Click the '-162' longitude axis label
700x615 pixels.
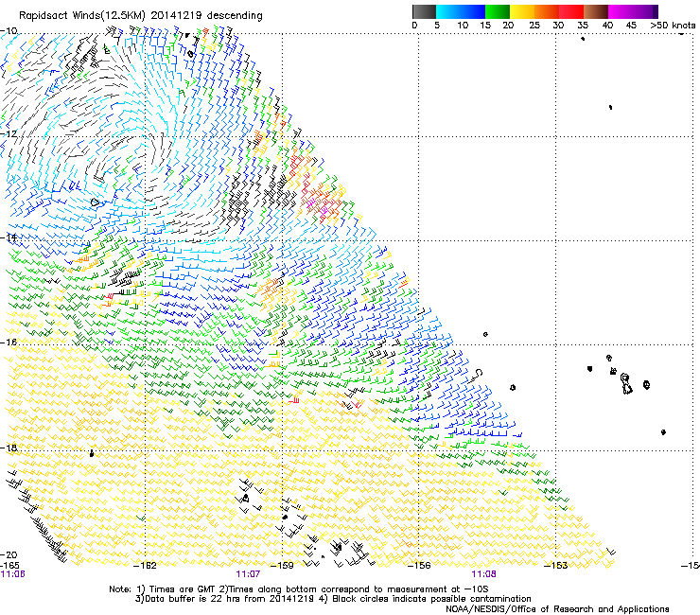pos(146,566)
